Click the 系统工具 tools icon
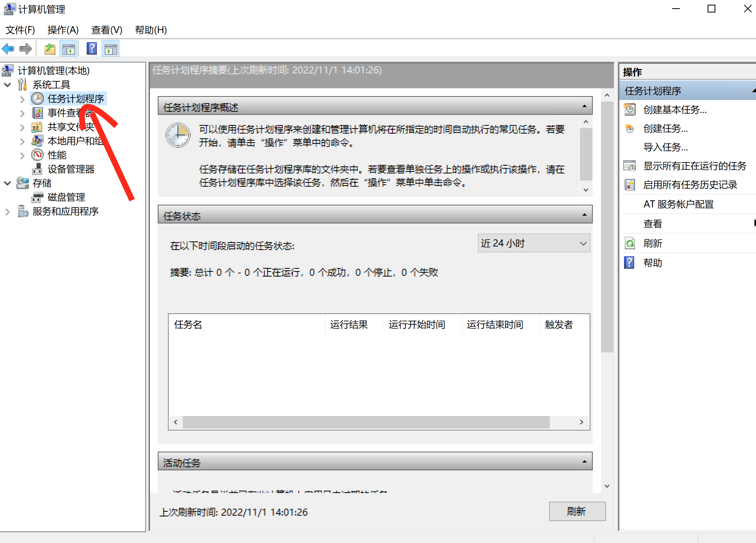 coord(23,84)
